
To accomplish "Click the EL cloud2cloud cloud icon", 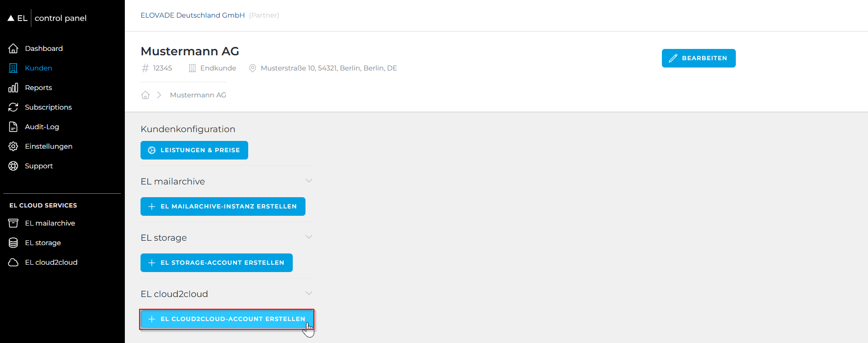I will [x=13, y=262].
